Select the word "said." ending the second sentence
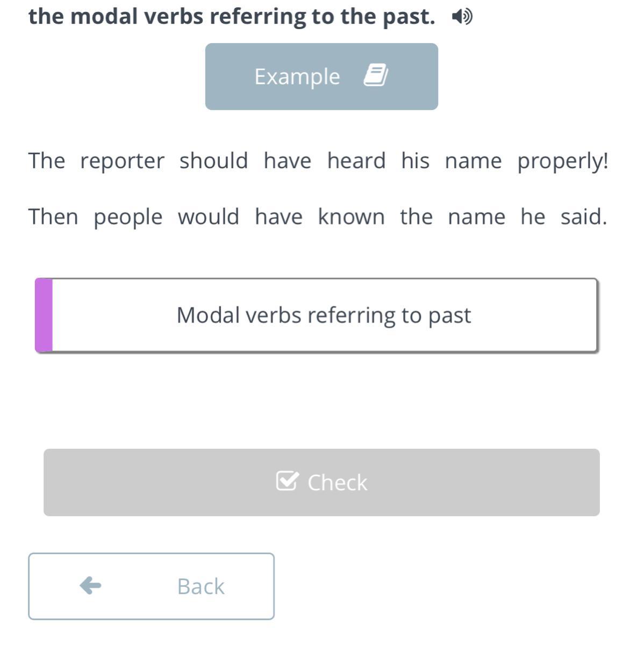 tap(584, 217)
